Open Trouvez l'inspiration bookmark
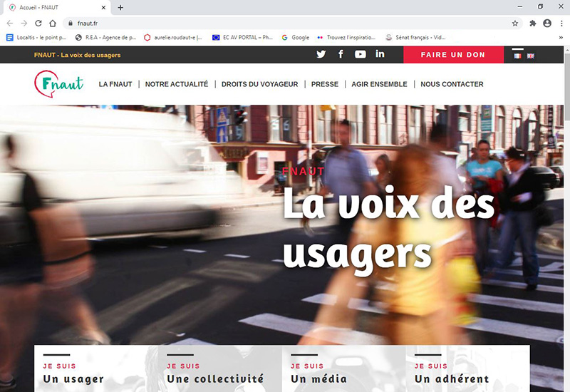 346,38
